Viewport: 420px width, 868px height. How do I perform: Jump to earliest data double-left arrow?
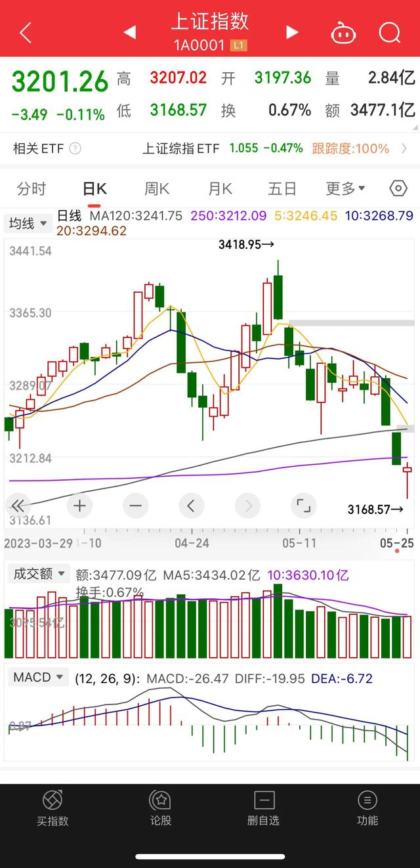point(18,506)
